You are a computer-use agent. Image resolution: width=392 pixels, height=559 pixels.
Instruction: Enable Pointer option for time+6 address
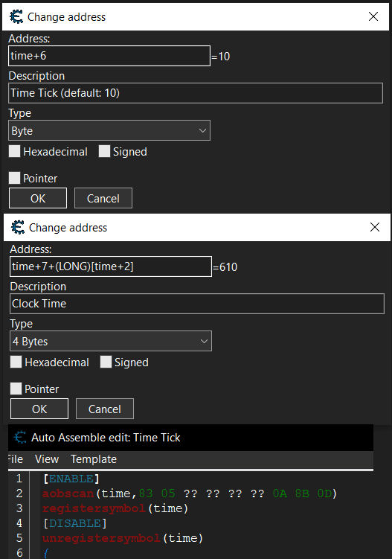(14, 178)
